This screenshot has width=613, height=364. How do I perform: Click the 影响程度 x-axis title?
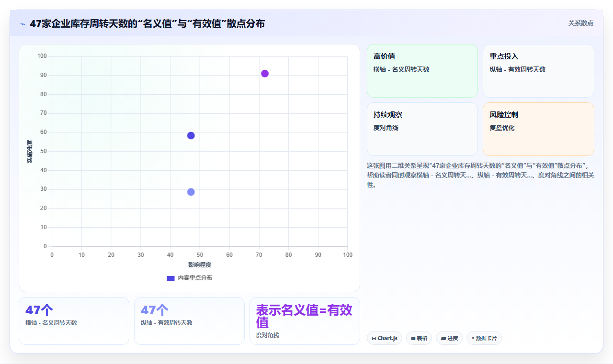(x=200, y=265)
